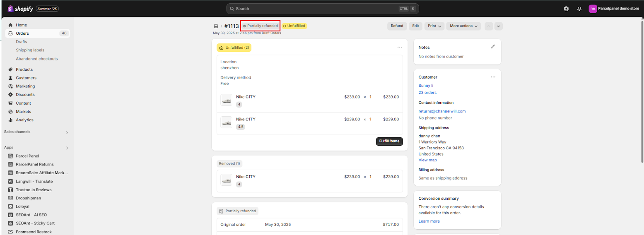Open the 23 orders link
The width and height of the screenshot is (644, 235).
coord(427,93)
